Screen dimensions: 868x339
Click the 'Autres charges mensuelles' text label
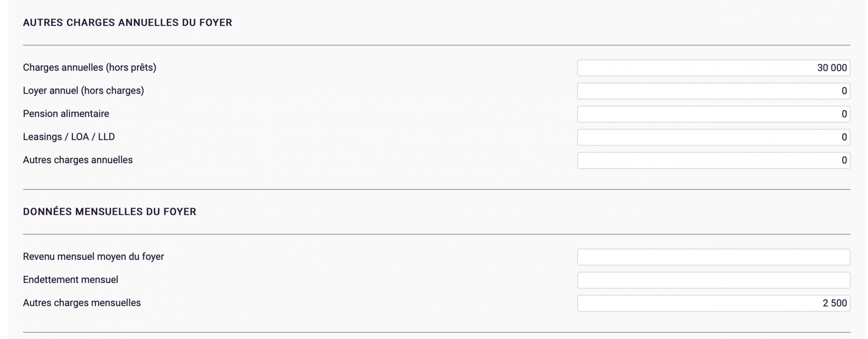(82, 302)
